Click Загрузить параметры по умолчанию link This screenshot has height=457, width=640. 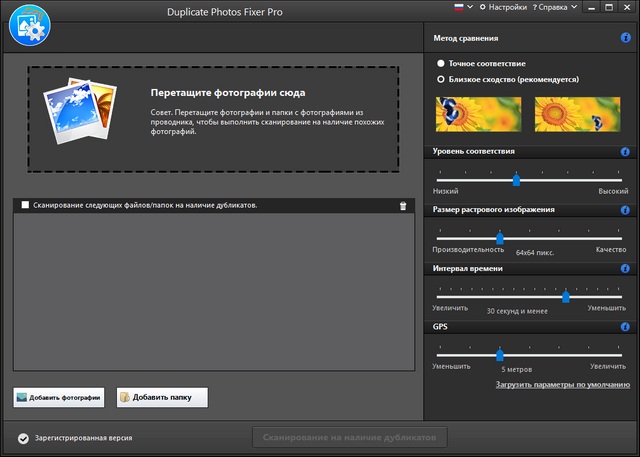563,384
